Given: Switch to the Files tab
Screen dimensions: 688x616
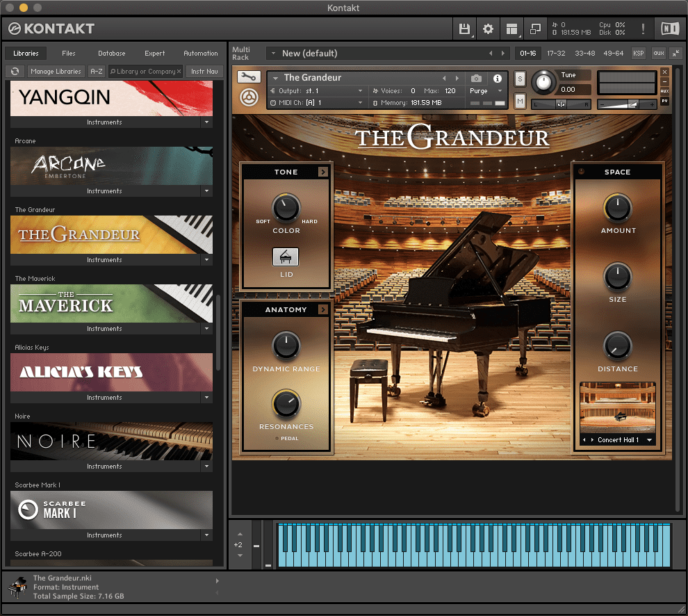Looking at the screenshot, I should click(68, 54).
